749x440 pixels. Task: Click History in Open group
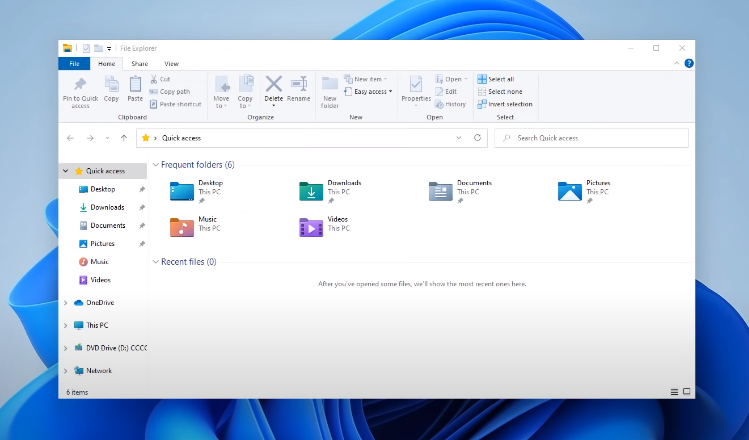[x=450, y=104]
